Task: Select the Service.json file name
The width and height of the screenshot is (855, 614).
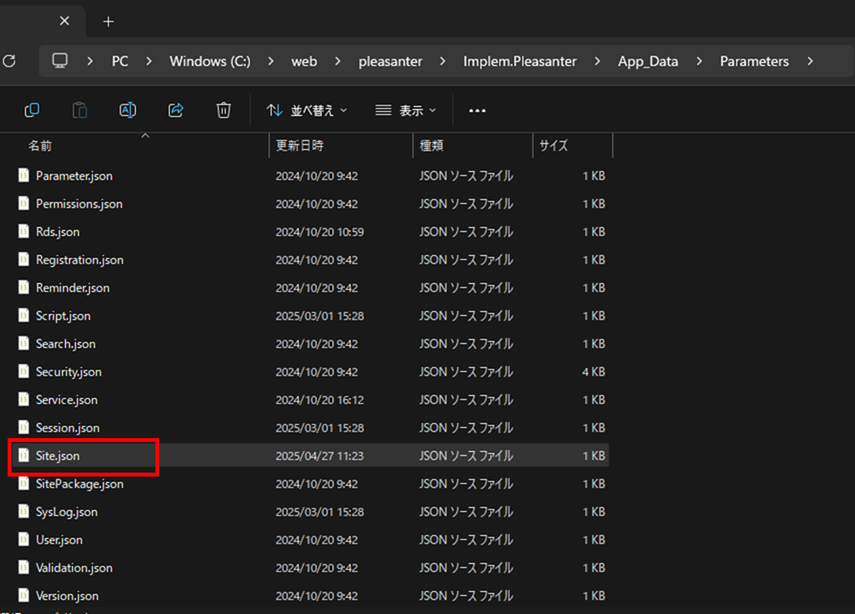Action: (x=67, y=400)
